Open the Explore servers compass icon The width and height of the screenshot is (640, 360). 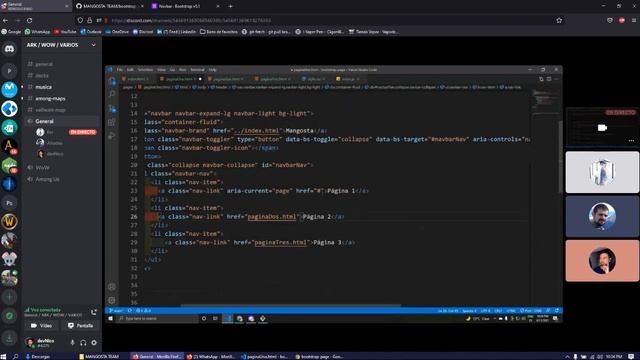9,316
